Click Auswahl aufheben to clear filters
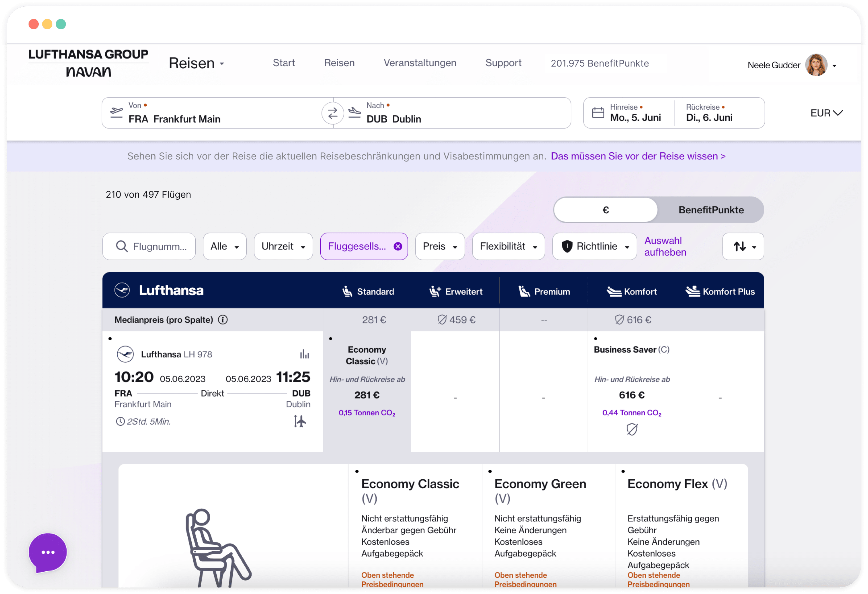 pyautogui.click(x=665, y=246)
